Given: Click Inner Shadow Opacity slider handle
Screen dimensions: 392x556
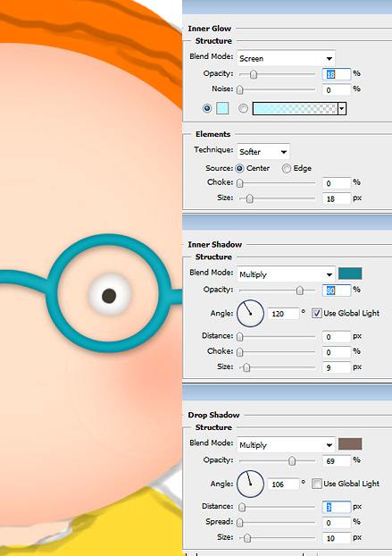Looking at the screenshot, I should coord(300,291).
